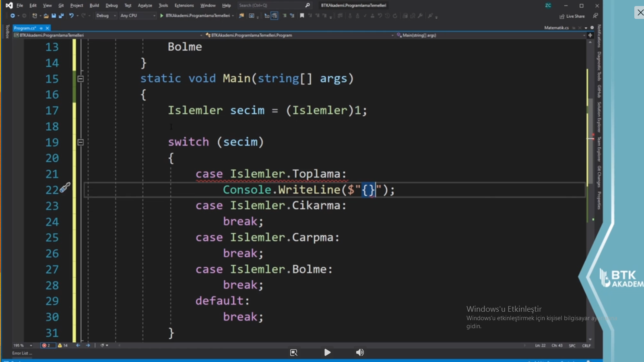Click the video player play button
This screenshot has height=362, width=644.
point(328,352)
